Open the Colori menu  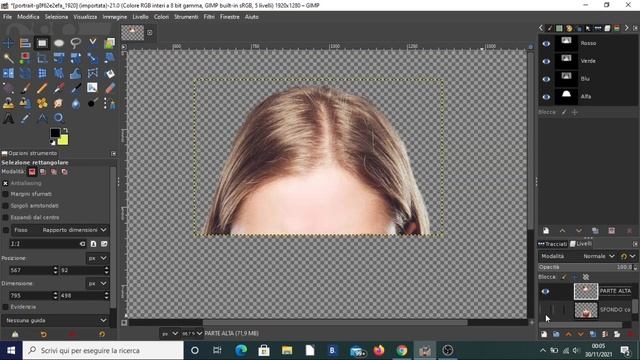coord(161,17)
